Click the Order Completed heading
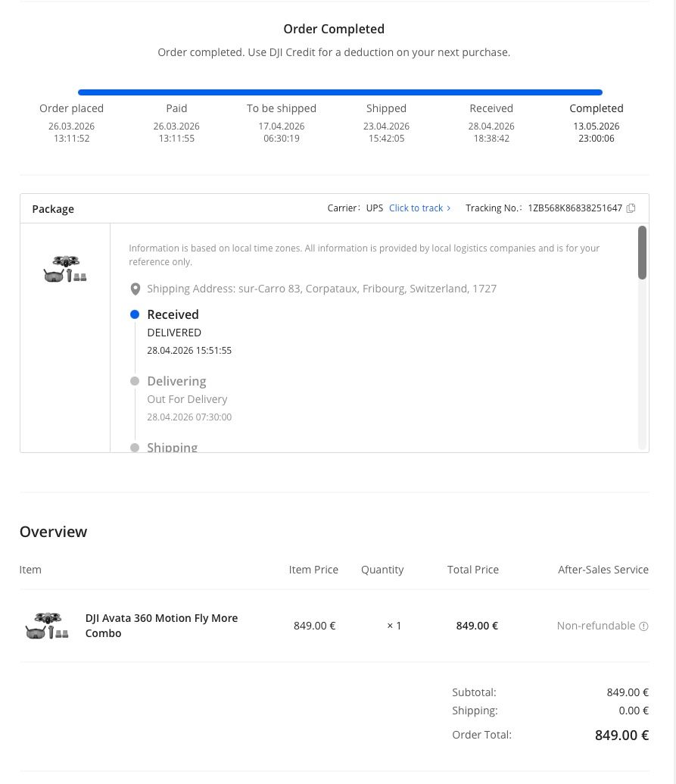The image size is (676, 784). pos(334,29)
